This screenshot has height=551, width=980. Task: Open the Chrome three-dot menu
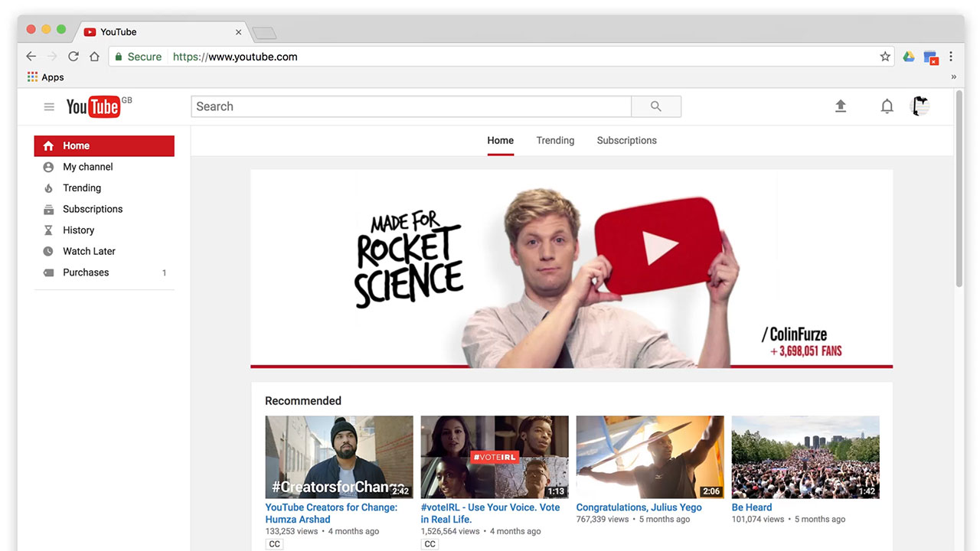[951, 57]
